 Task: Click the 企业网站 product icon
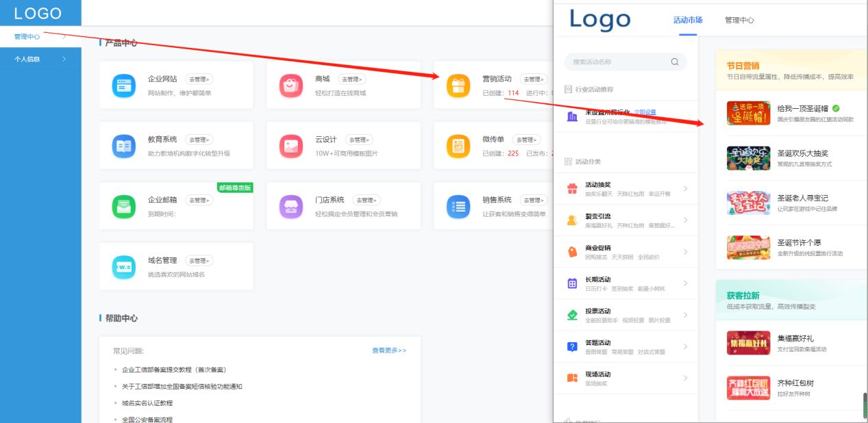124,86
